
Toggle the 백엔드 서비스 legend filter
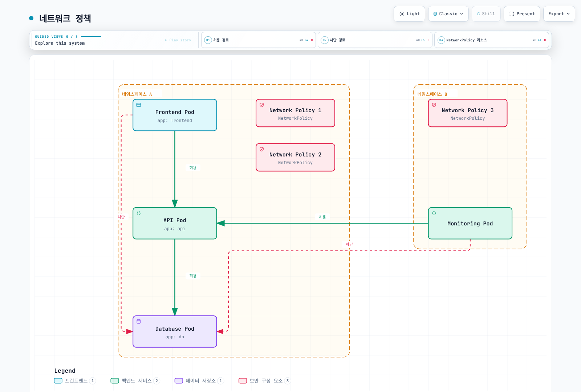point(135,381)
